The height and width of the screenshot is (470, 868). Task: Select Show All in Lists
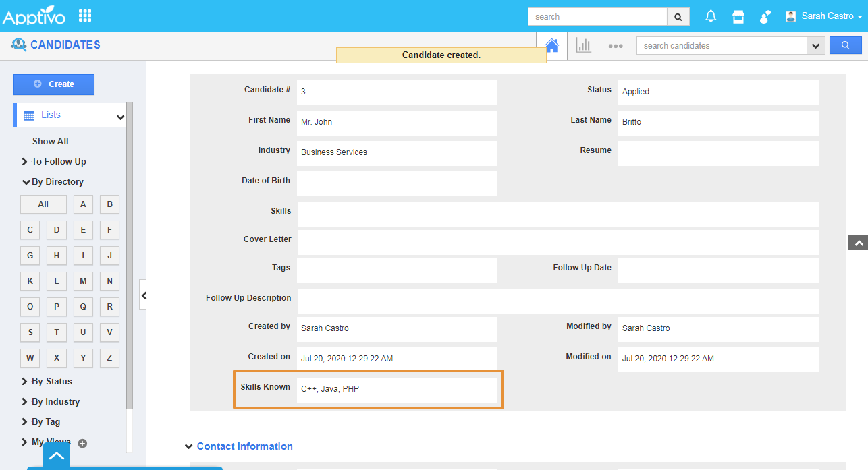coord(50,141)
